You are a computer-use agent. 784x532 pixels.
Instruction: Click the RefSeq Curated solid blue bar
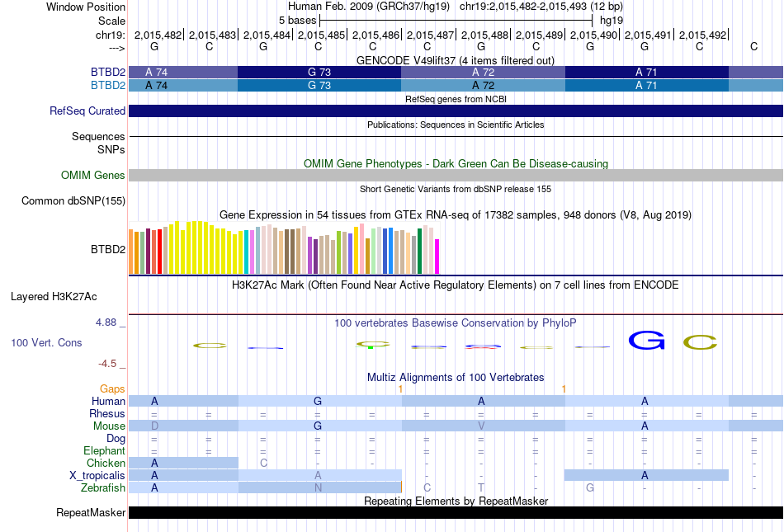(456, 111)
